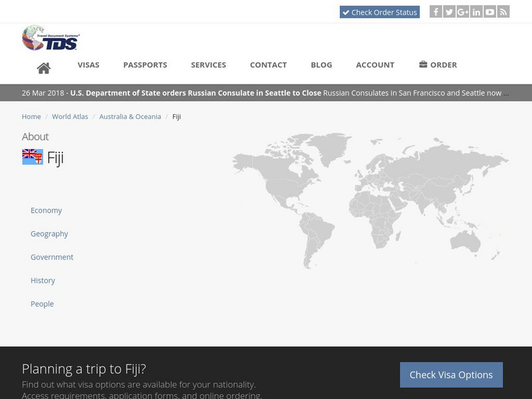Click the Check Order Status button
The image size is (532, 399).
click(380, 12)
